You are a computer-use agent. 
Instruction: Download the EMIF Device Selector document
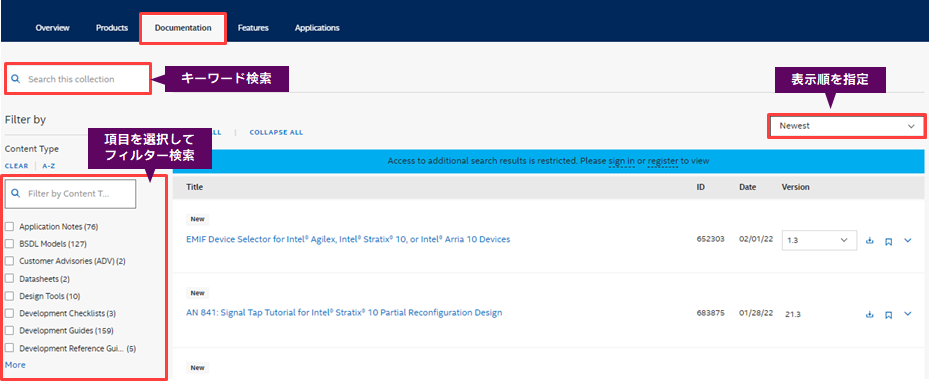870,241
